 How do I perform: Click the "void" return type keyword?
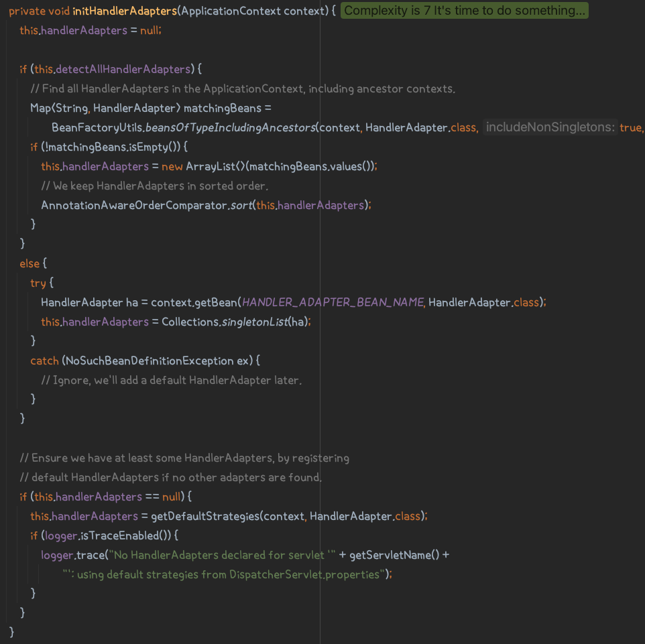click(59, 11)
